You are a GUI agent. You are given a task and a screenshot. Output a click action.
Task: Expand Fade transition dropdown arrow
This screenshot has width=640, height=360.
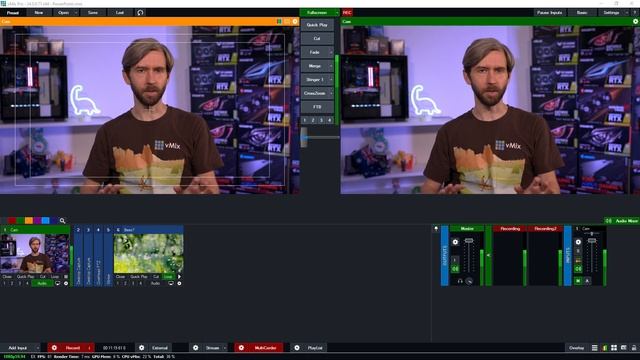click(331, 52)
